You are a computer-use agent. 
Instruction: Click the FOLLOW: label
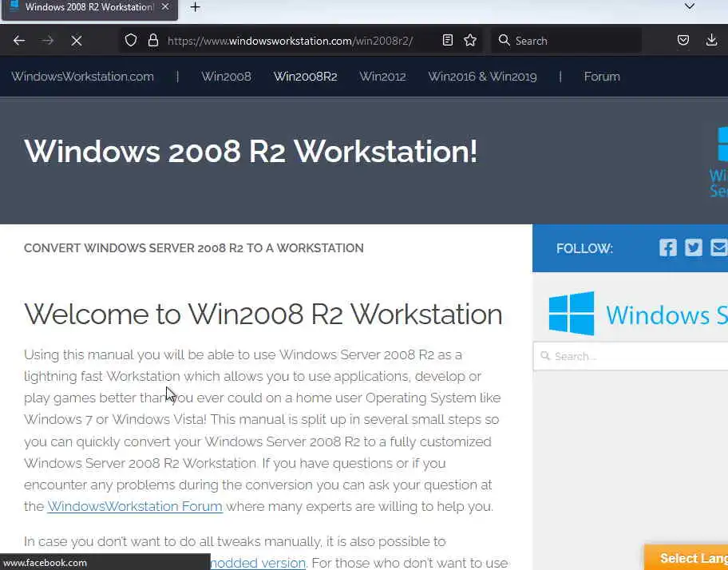point(584,249)
